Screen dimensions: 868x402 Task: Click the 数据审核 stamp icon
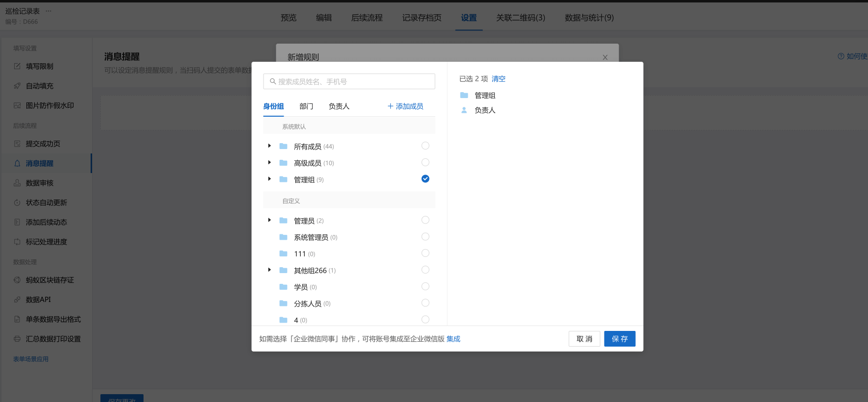[17, 183]
